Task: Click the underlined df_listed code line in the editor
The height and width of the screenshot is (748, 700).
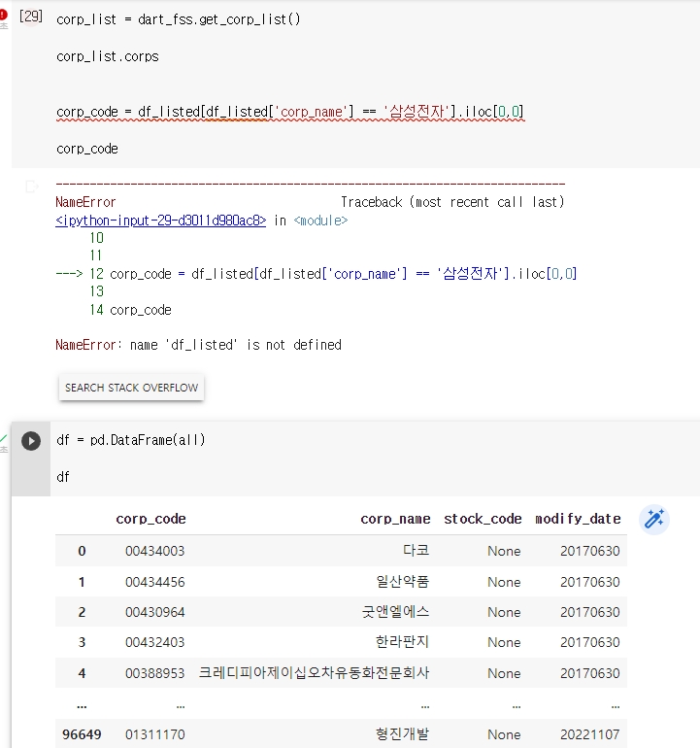Action: (x=290, y=112)
